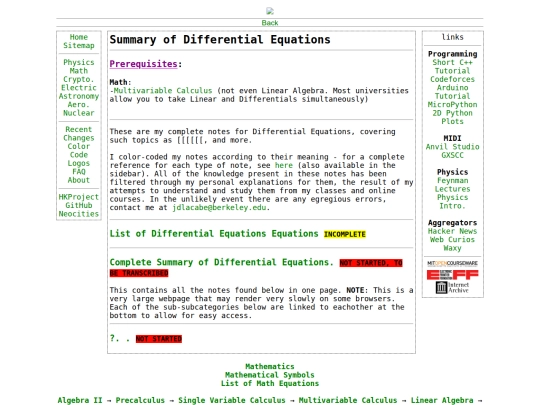Visit the Anvil Studio link
This screenshot has width=540, height=405.
(x=452, y=147)
